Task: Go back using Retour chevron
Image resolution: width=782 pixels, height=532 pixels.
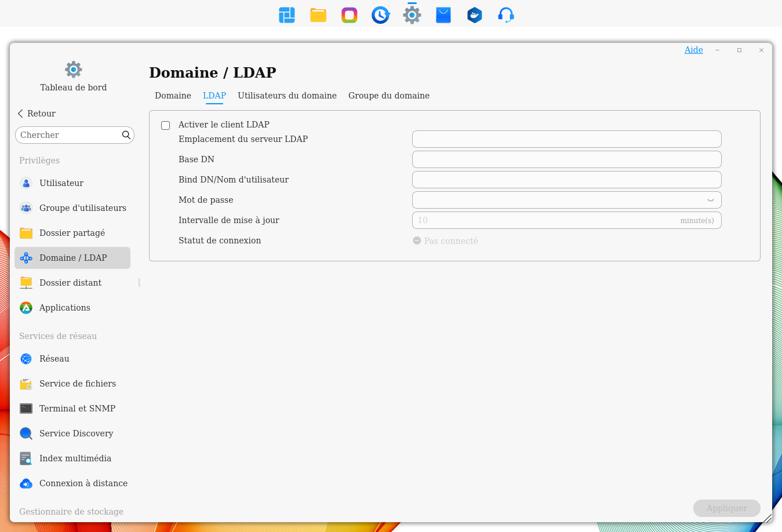Action: [x=21, y=114]
